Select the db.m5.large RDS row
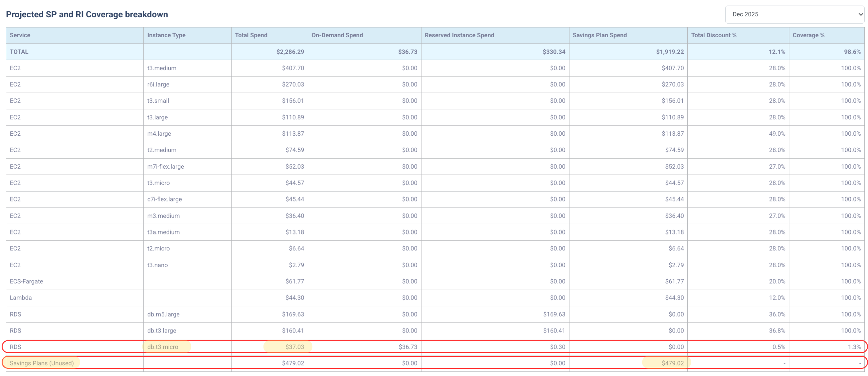 pos(163,314)
